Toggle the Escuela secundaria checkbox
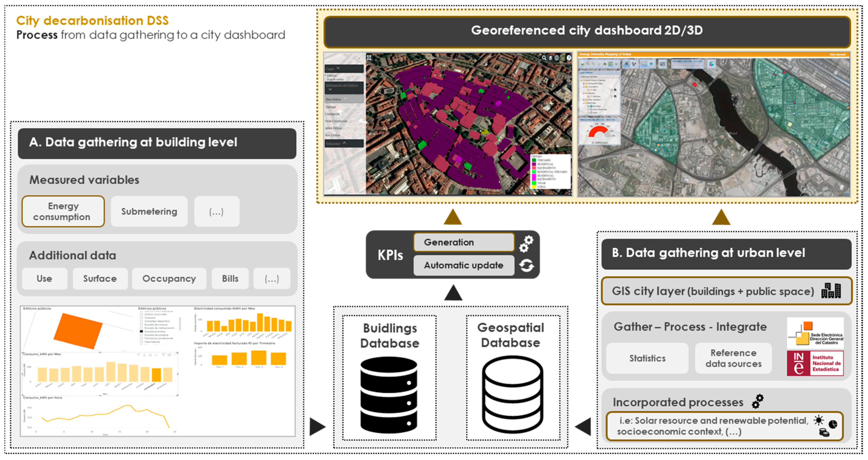This screenshot has width=868, height=460. tap(142, 335)
